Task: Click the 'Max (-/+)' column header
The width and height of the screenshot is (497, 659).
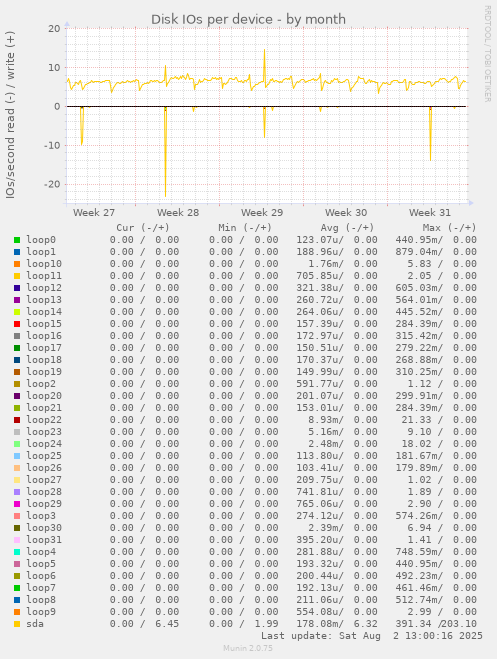Action: (x=450, y=228)
